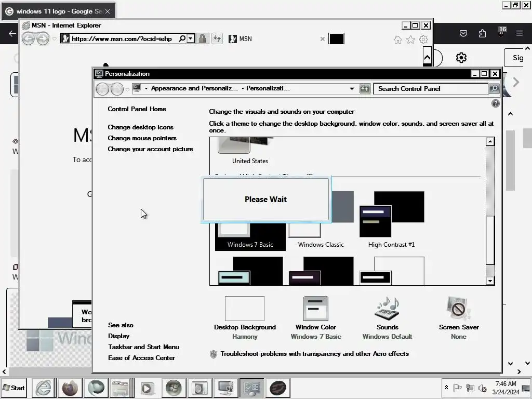Click Internet Explorer home icon
This screenshot has width=532, height=399.
[397, 39]
